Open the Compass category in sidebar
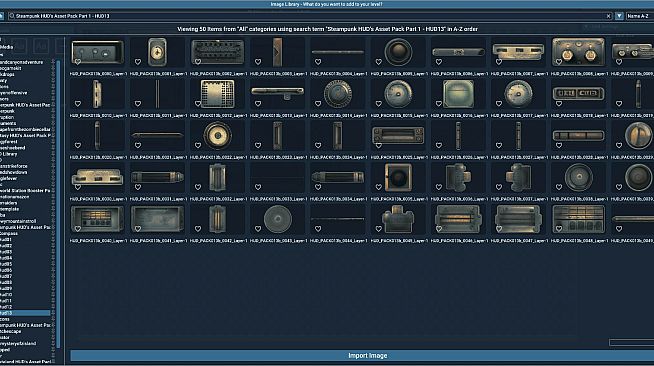 coord(9,233)
